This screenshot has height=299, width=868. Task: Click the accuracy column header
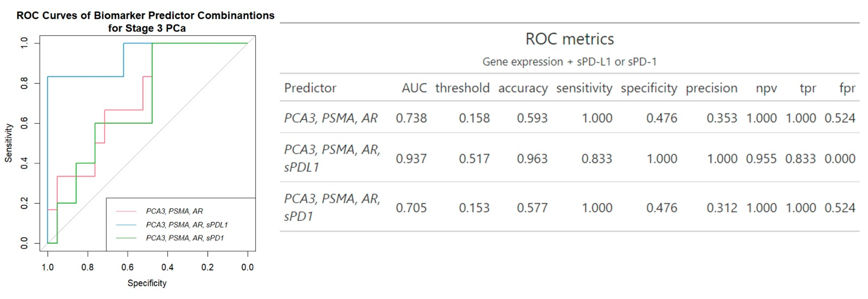(523, 88)
